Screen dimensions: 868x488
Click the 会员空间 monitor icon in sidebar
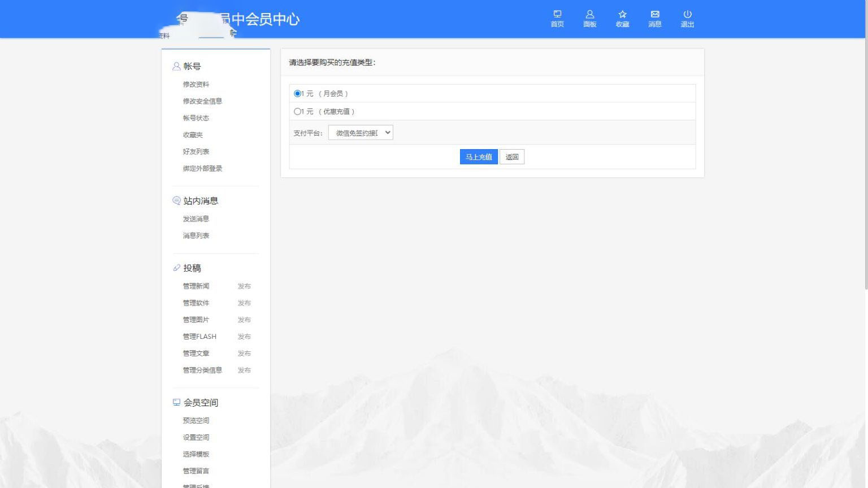[176, 402]
